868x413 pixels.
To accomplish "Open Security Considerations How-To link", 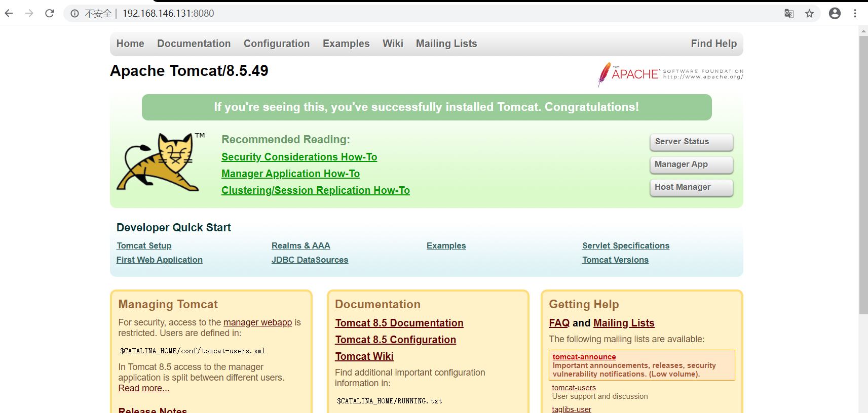I will [299, 157].
